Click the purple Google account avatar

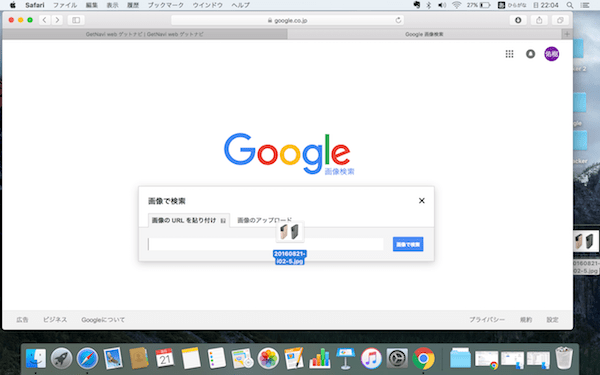click(x=551, y=54)
